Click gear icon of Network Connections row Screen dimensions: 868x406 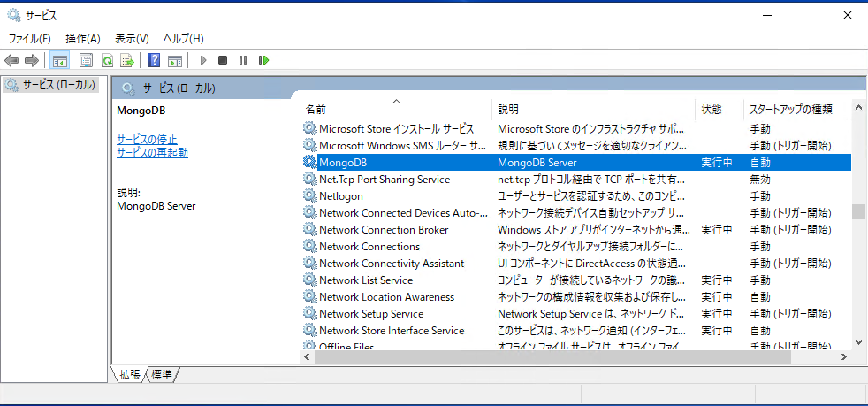[309, 247]
